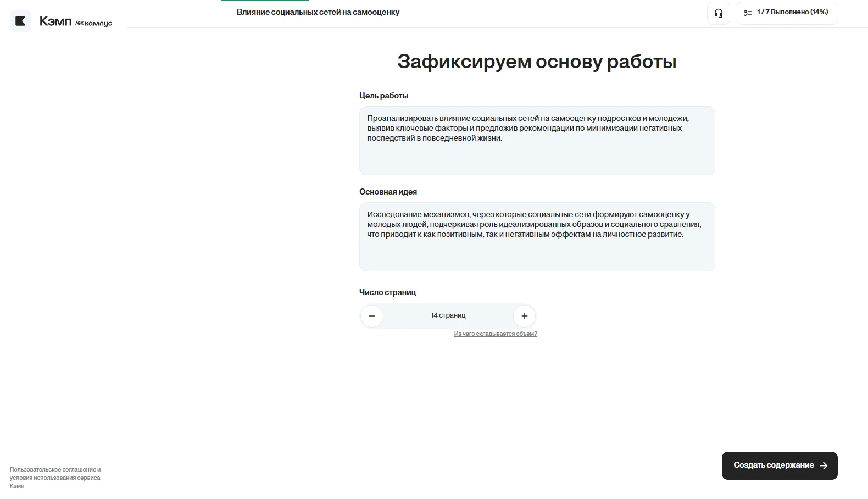
Task: Decrease page count with minus button
Action: [x=372, y=316]
